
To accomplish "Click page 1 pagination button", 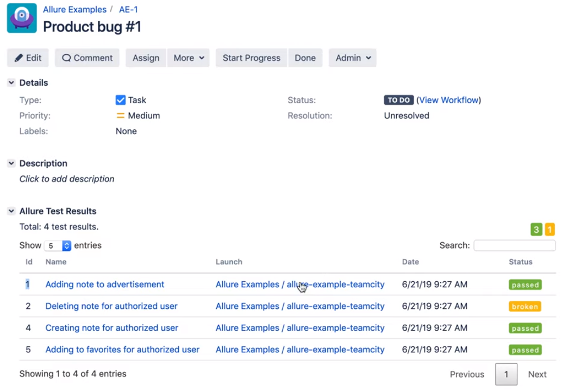I will [506, 375].
